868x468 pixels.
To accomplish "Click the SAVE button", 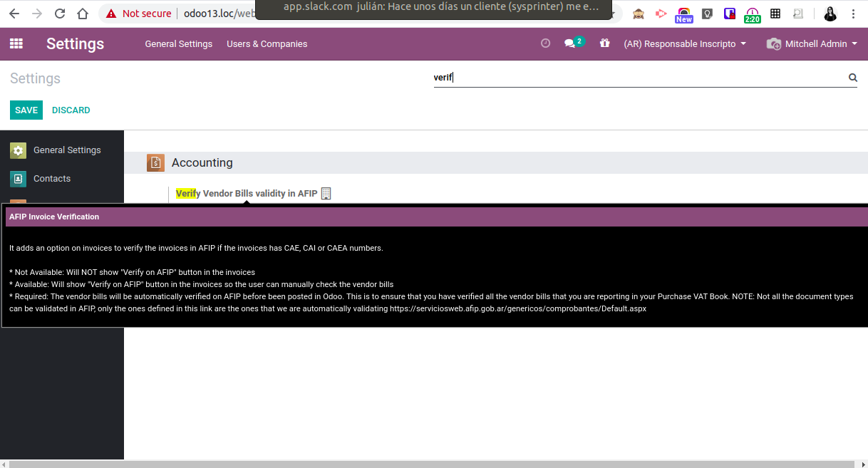I will 26,110.
